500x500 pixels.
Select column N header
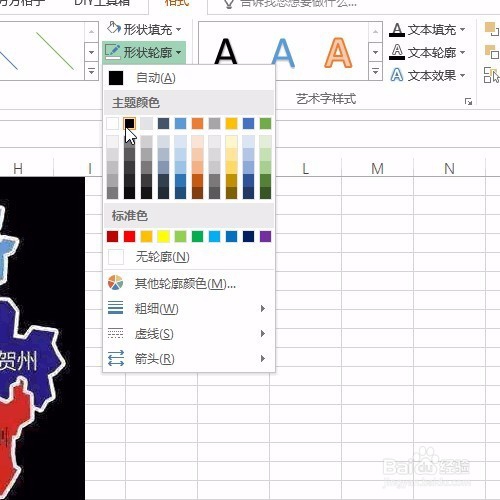(x=449, y=169)
